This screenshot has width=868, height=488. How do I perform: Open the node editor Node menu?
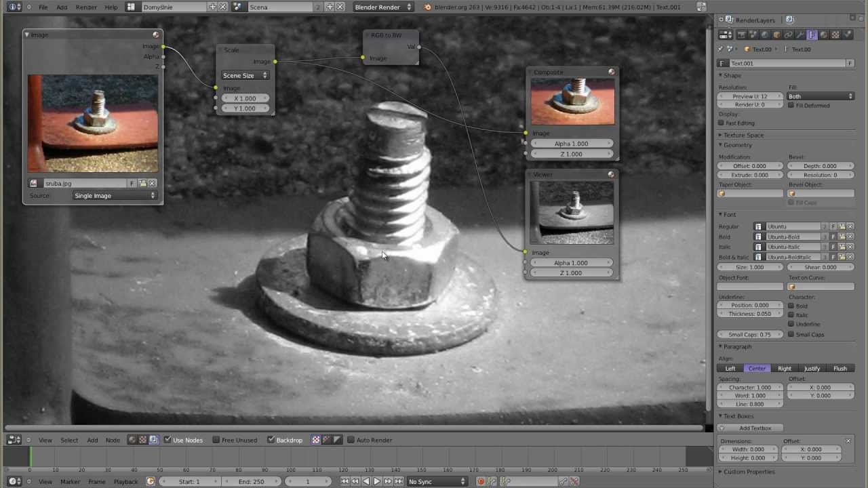113,440
